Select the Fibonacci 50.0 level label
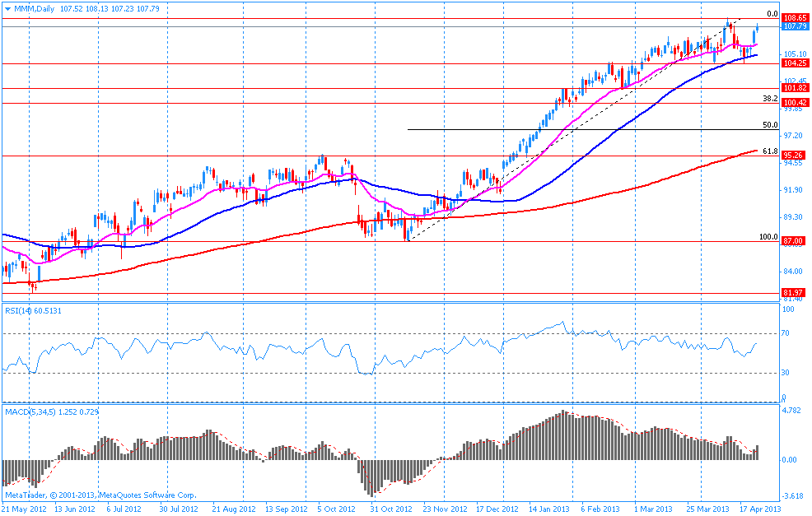This screenshot has width=812, height=516. tap(770, 125)
